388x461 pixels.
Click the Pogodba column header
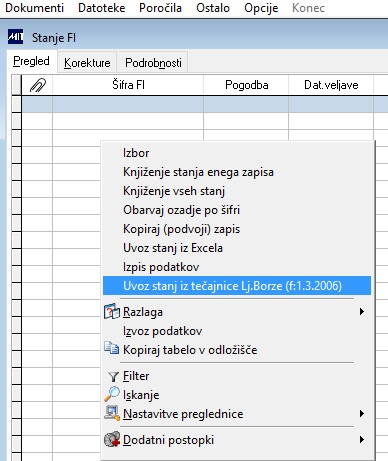pyautogui.click(x=246, y=85)
